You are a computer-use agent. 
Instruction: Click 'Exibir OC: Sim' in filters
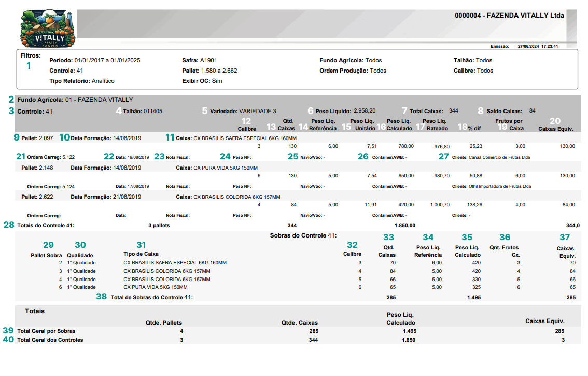click(x=202, y=81)
